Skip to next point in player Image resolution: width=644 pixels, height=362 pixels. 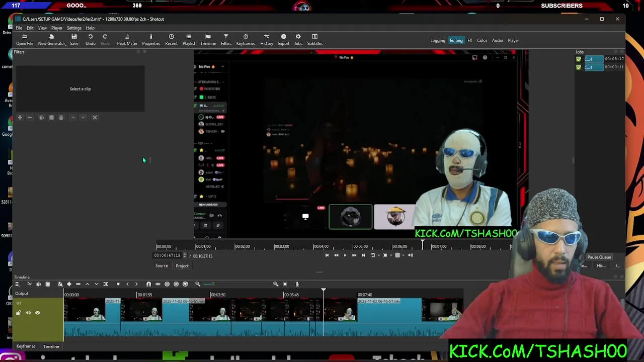[x=364, y=255]
